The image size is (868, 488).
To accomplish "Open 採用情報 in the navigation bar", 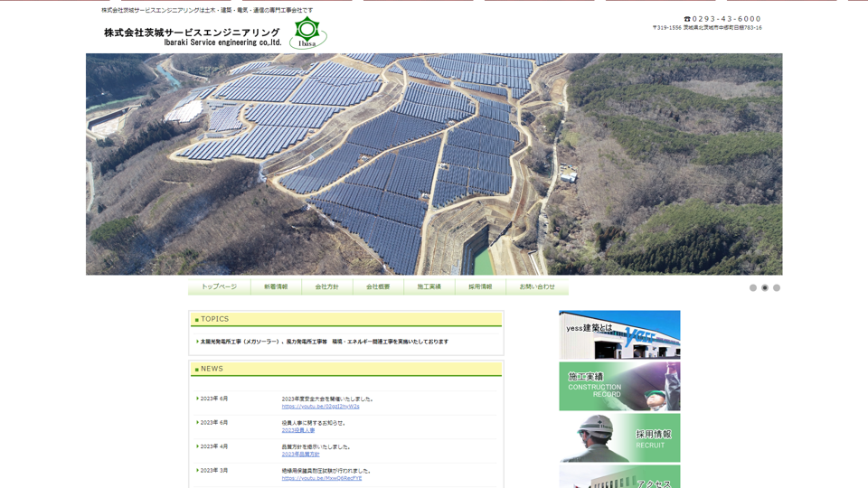I will pos(480,286).
